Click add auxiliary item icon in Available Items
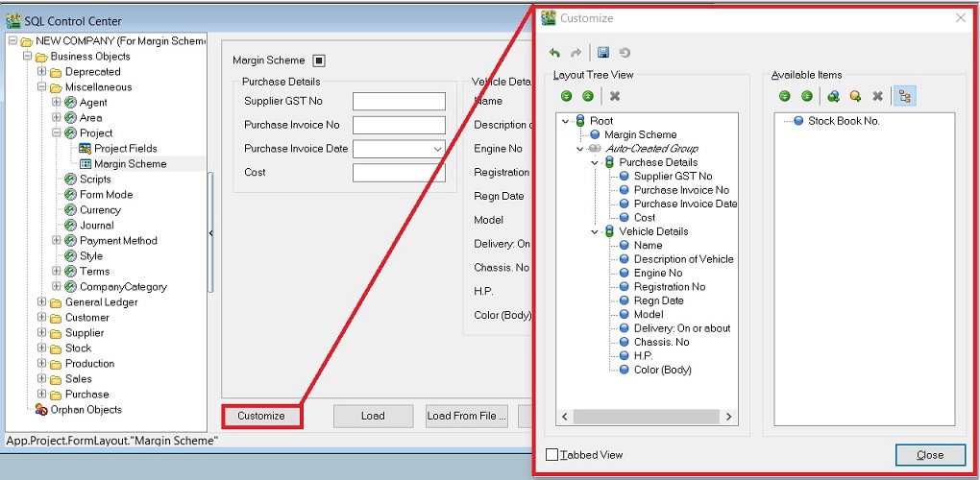Image resolution: width=980 pixels, height=480 pixels. [855, 96]
